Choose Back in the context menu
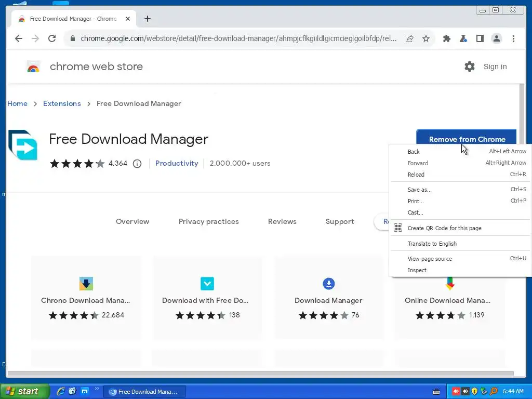 [460, 152]
